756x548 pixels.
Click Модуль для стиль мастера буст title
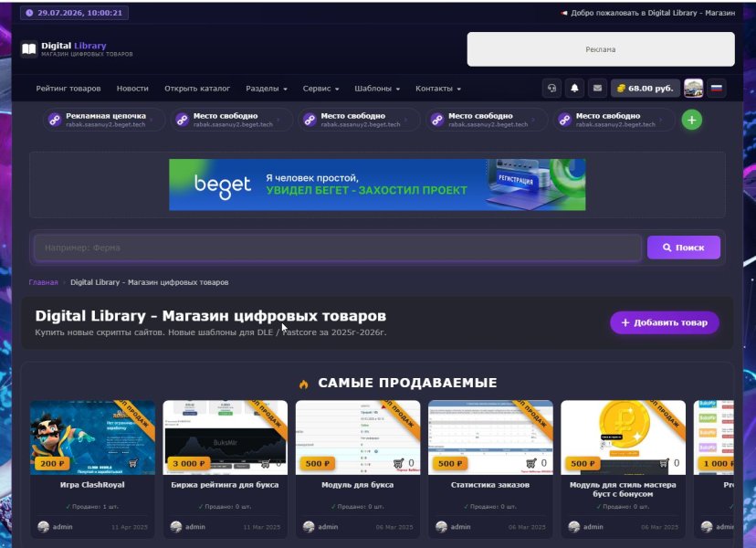[623, 490]
